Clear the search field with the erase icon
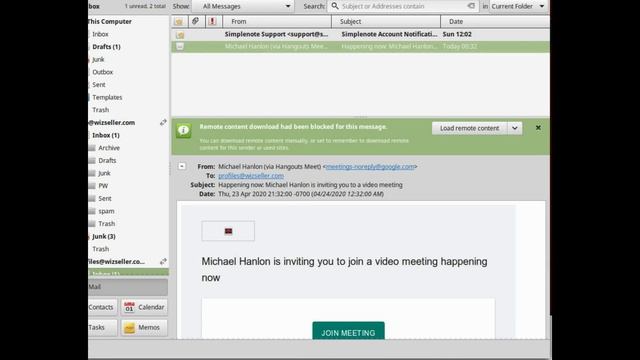 pos(471,6)
